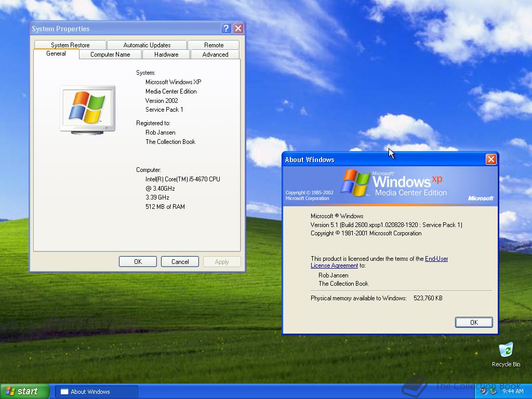
Task: Click OK in System Properties
Action: click(138, 262)
